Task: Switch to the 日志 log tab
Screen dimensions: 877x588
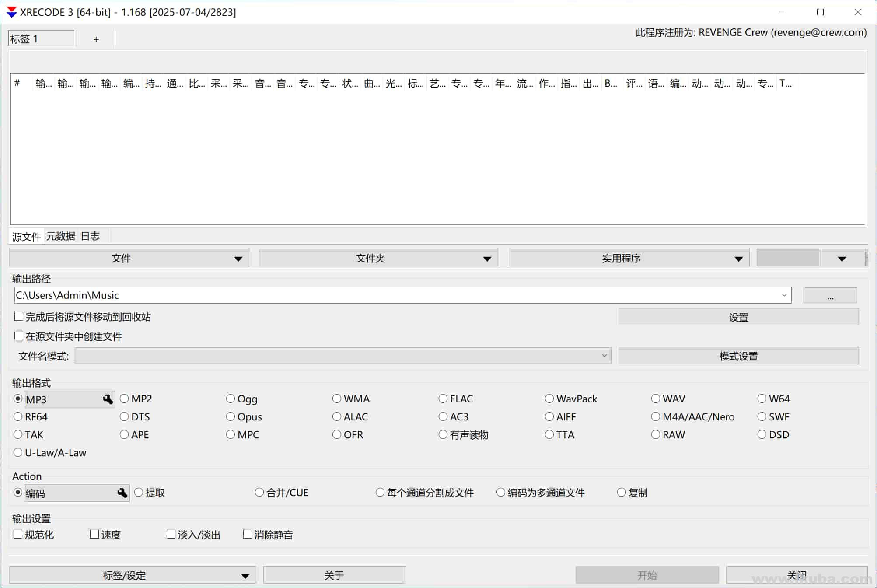Action: pos(91,236)
